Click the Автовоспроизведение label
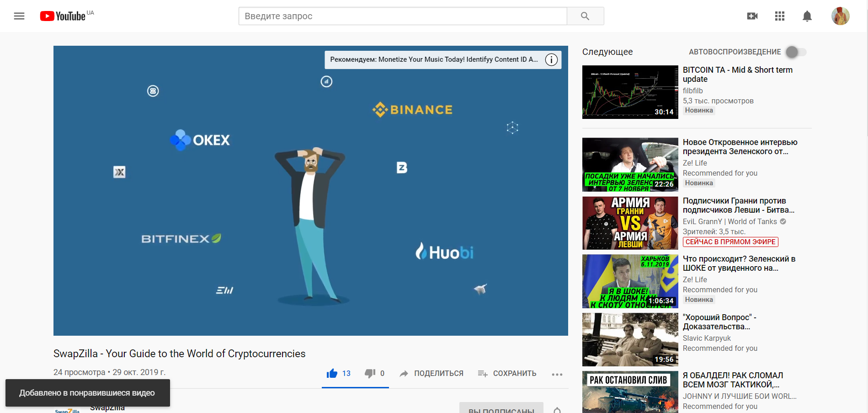 point(735,52)
